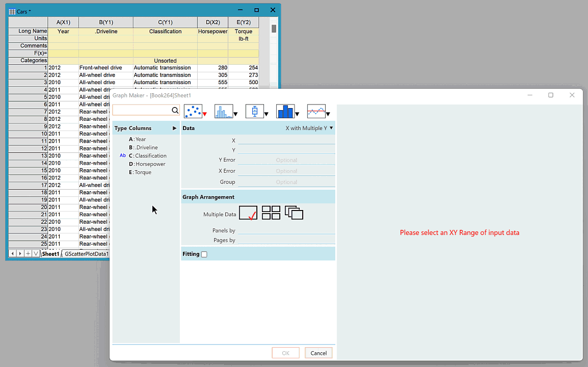Switch to the GScatterPlotData1 sheet tab
Image resolution: width=588 pixels, height=367 pixels.
[86, 254]
